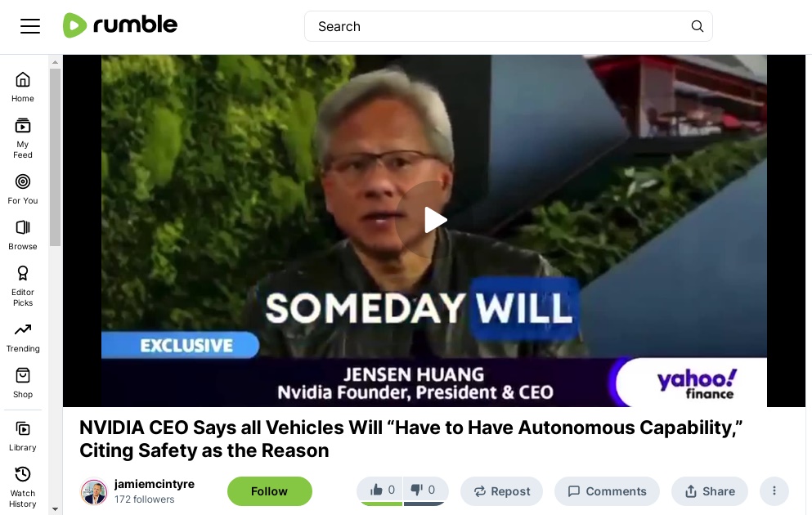812x515 pixels.
Task: Open the hamburger menu
Action: point(30,26)
